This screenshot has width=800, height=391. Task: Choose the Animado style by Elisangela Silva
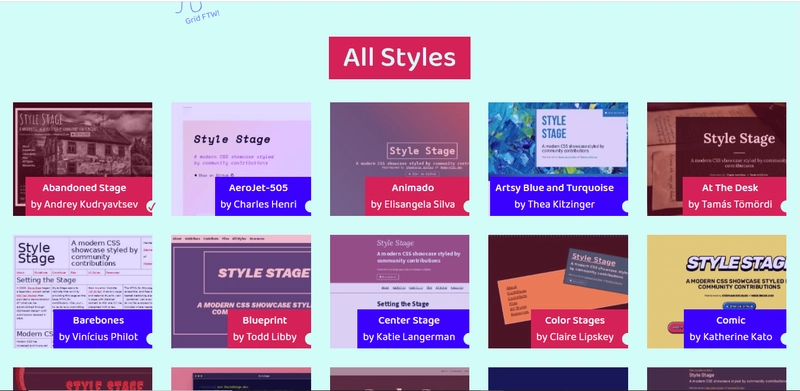coord(413,196)
